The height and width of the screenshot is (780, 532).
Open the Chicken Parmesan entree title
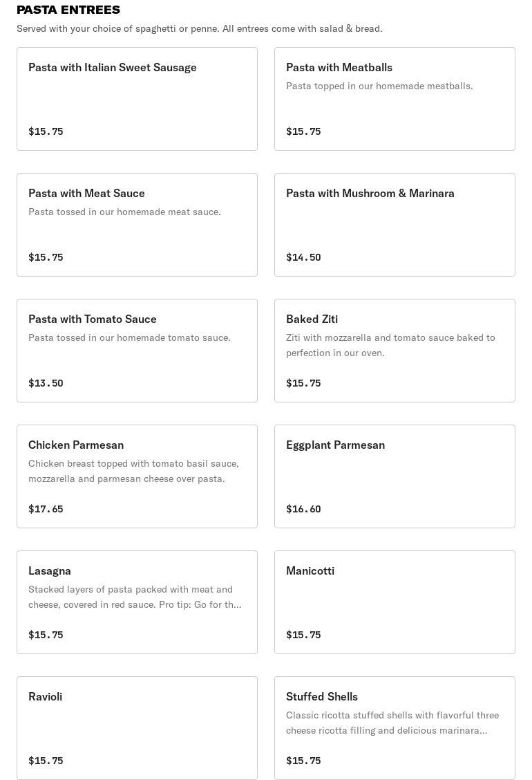(76, 445)
